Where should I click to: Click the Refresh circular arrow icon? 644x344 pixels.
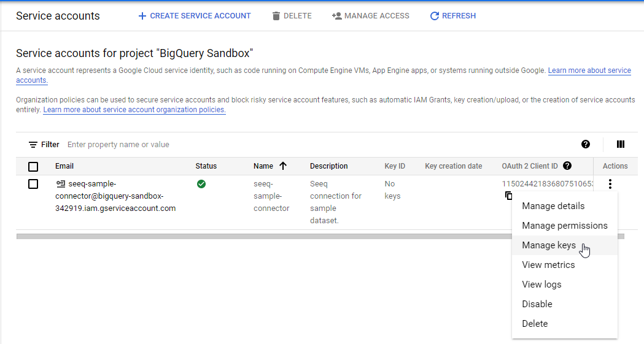[435, 16]
